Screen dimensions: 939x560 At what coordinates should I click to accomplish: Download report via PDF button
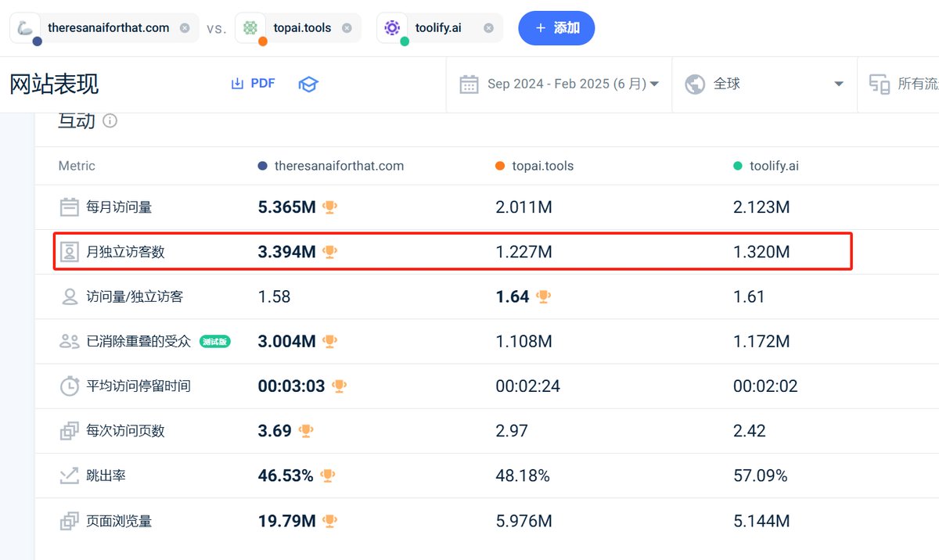(x=253, y=84)
